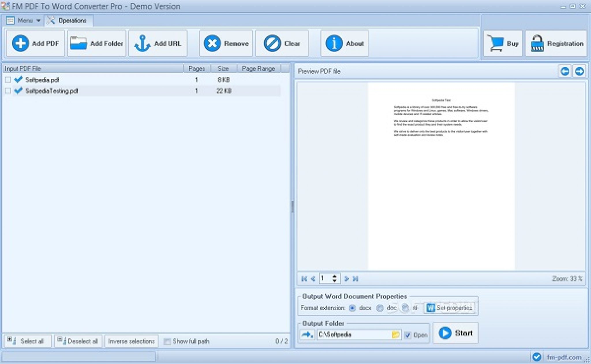The width and height of the screenshot is (591, 364).
Task: Enable the Show full path checkbox
Action: (167, 342)
